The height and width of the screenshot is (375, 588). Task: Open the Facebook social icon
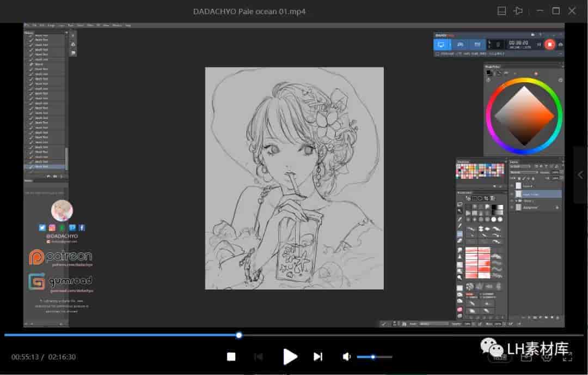82,227
